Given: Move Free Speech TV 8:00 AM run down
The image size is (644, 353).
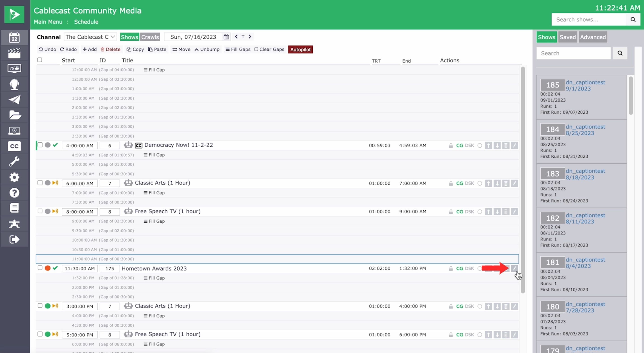Looking at the screenshot, I should [497, 211].
